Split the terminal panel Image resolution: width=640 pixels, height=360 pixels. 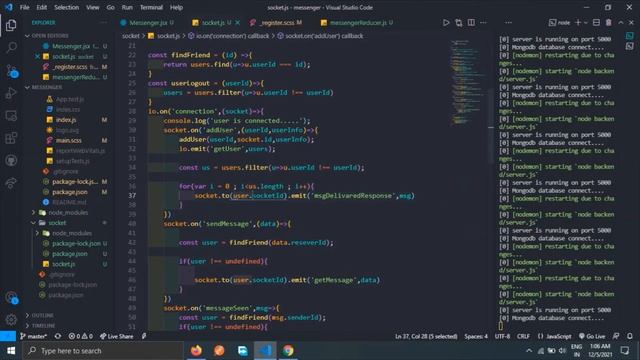point(596,23)
